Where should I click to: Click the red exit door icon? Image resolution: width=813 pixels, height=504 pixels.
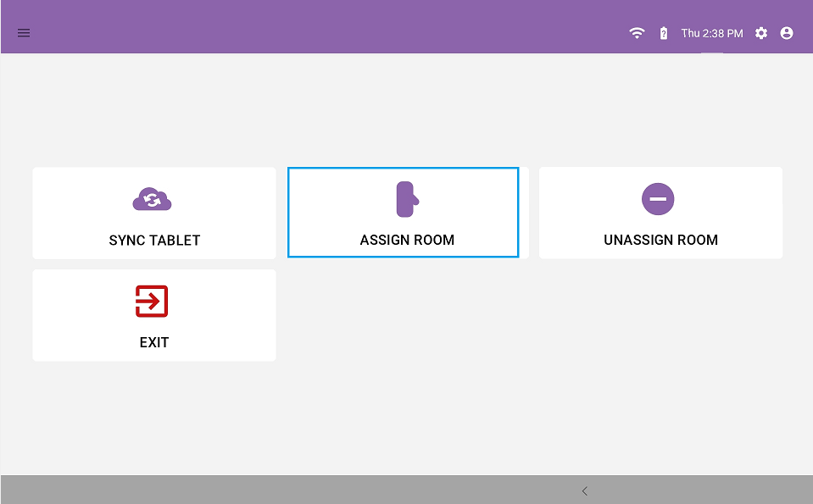(x=153, y=302)
